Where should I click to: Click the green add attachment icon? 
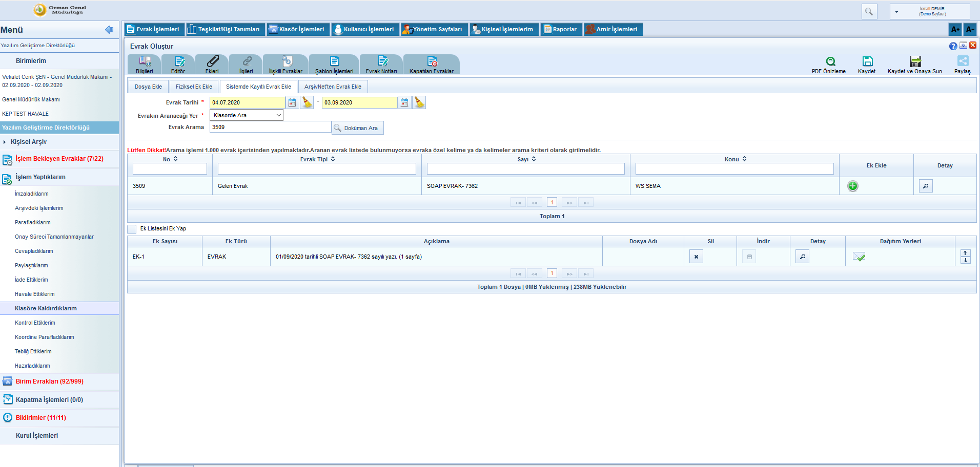pos(852,186)
